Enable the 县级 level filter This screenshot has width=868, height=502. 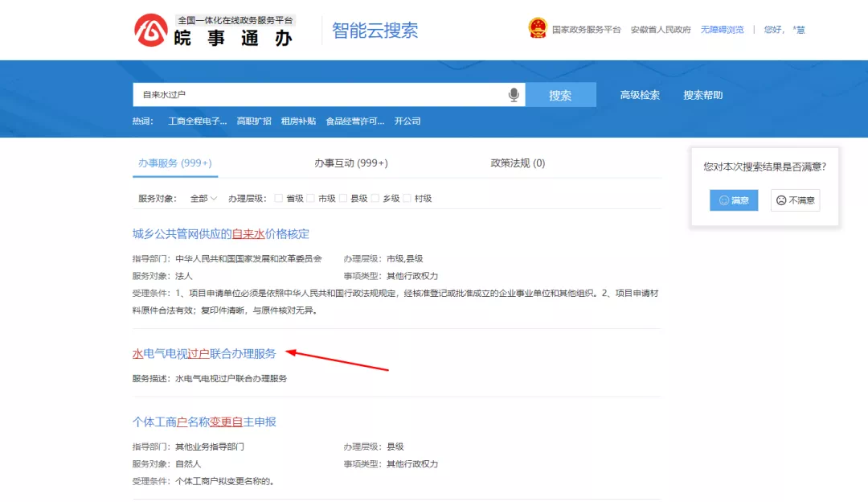[x=343, y=198]
